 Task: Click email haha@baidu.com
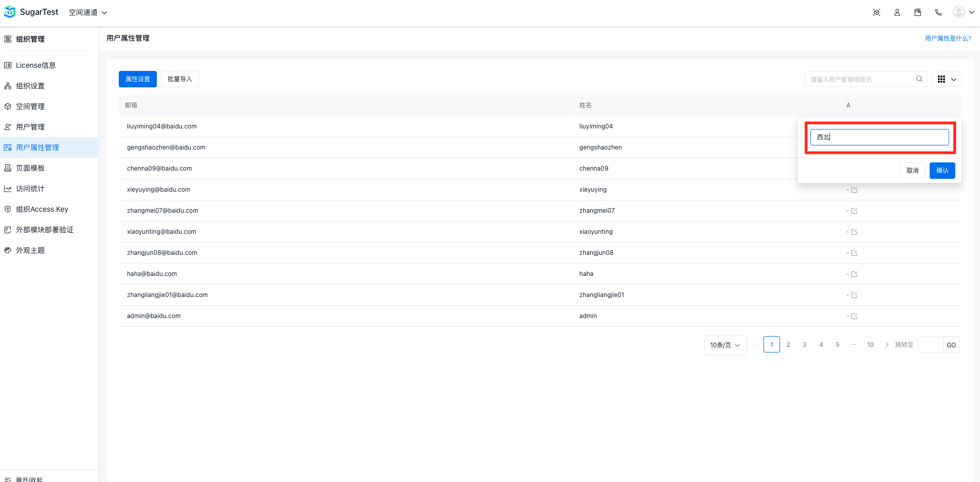(152, 274)
